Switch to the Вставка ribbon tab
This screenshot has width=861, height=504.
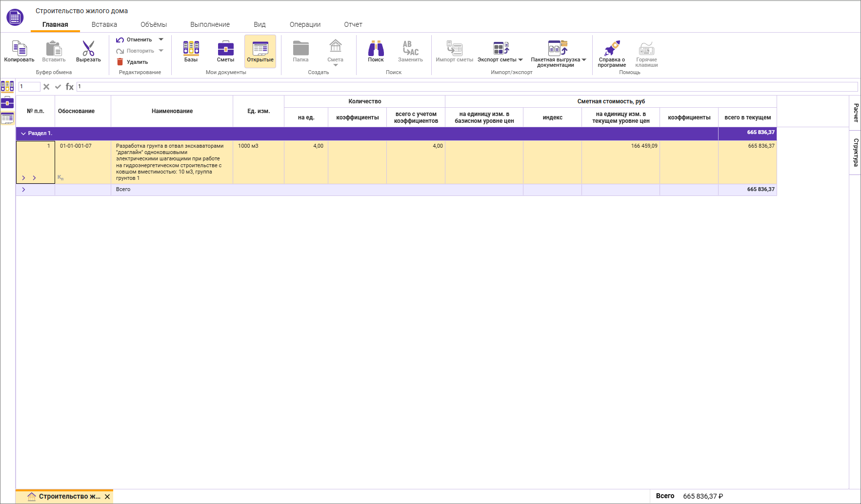click(x=104, y=24)
